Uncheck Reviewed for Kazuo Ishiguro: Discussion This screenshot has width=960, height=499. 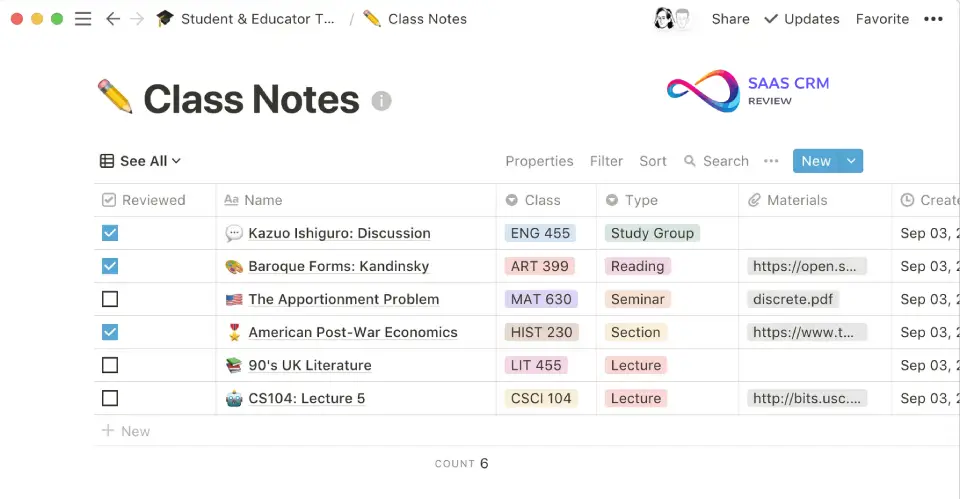coord(110,233)
